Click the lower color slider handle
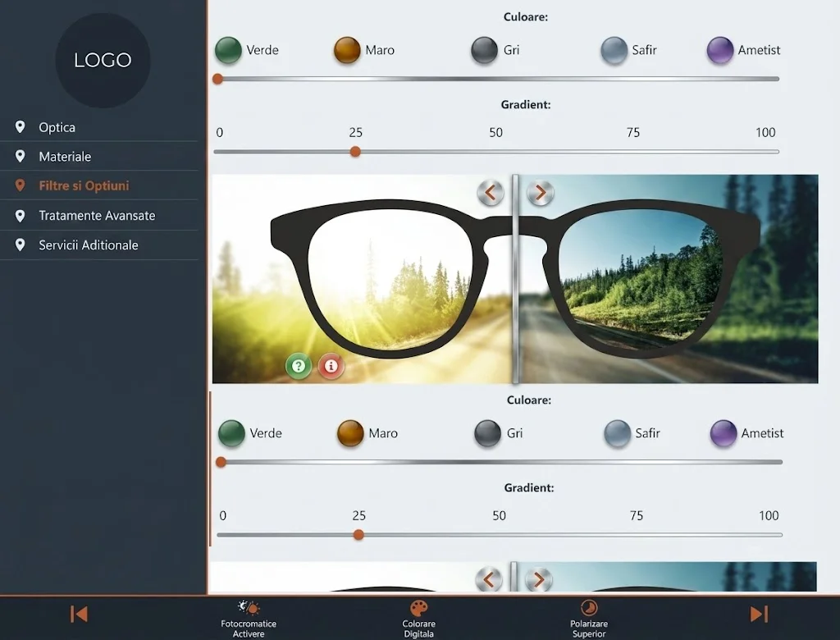 pyautogui.click(x=221, y=462)
